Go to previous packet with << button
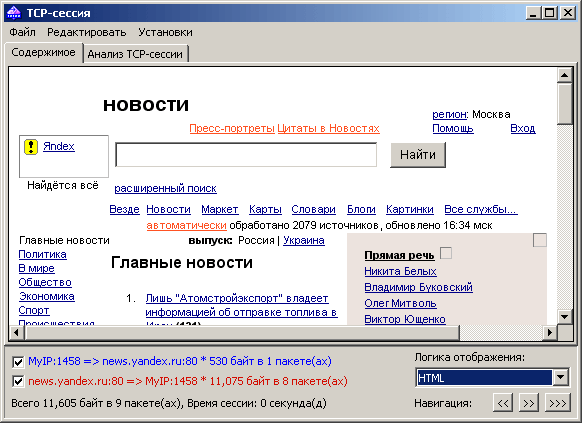 (x=503, y=403)
